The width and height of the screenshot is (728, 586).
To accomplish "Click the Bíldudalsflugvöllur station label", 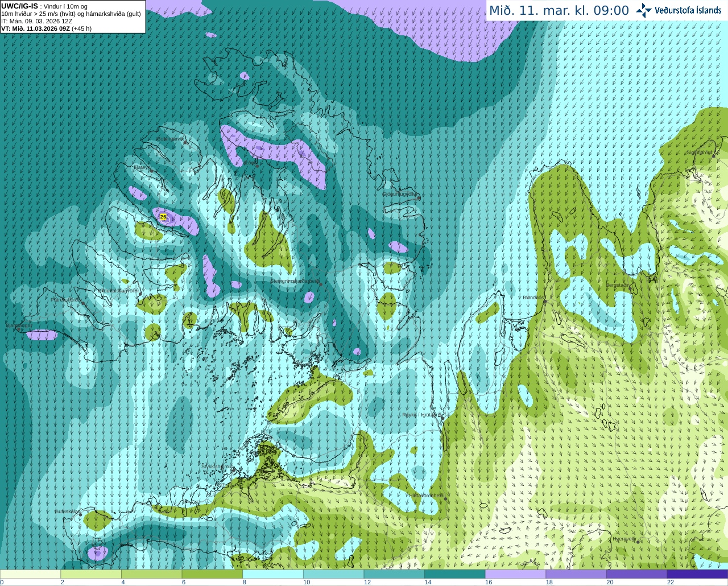I will 119,291.
